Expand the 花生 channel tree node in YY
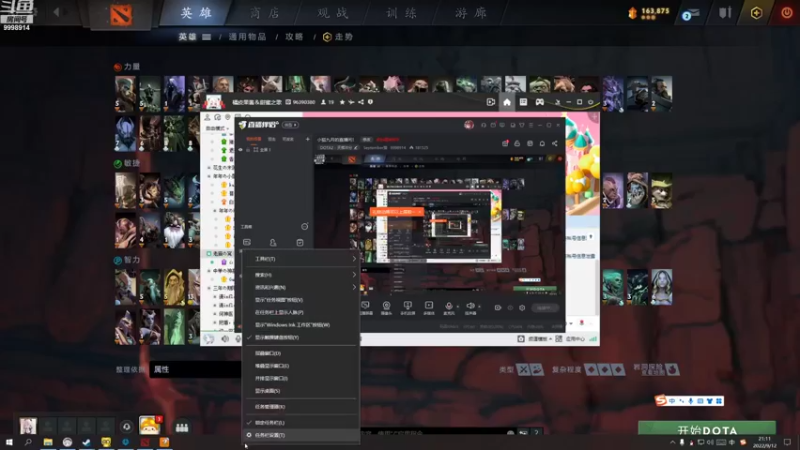Image resolution: width=800 pixels, height=450 pixels. coord(209,168)
